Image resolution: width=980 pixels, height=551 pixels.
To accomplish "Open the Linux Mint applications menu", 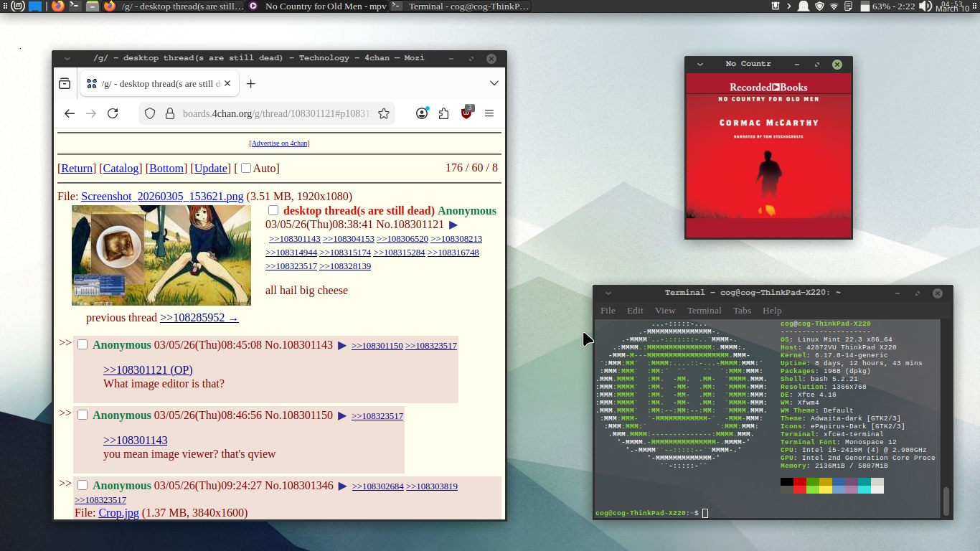I will tap(17, 6).
